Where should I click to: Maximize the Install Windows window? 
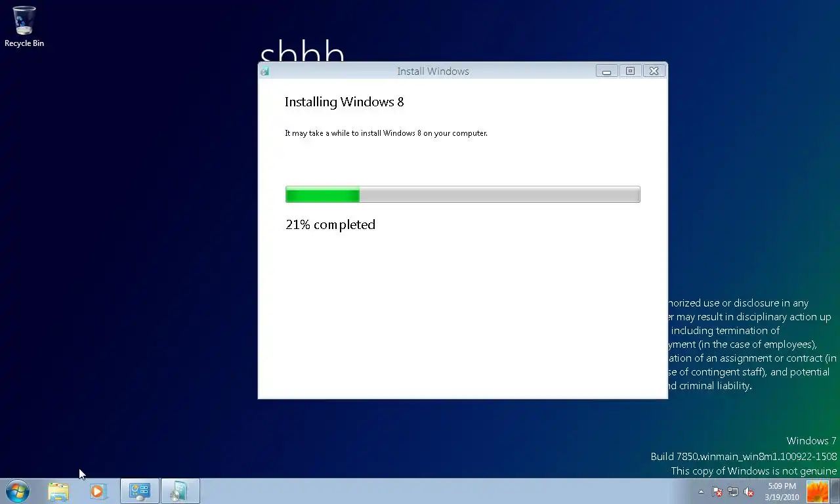[x=630, y=71]
